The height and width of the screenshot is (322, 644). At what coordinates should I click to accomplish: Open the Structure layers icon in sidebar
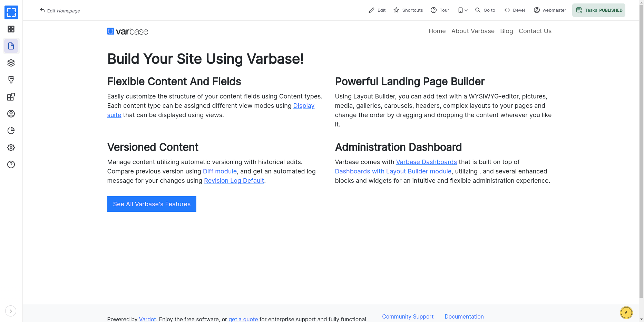[11, 63]
